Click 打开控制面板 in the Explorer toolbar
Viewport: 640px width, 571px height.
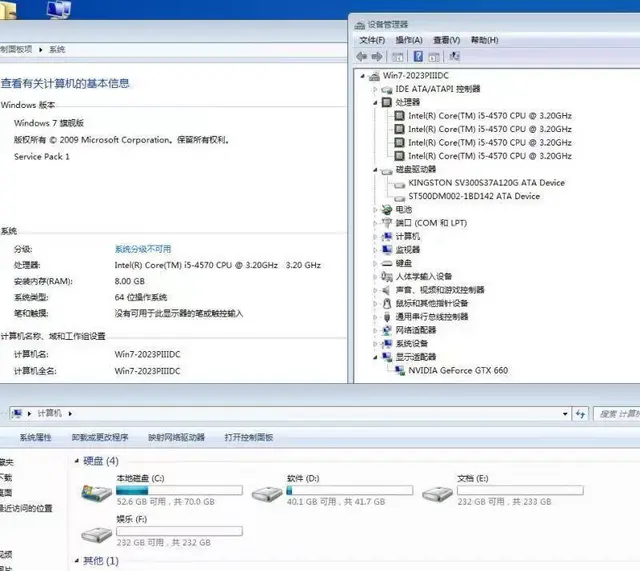click(x=249, y=438)
